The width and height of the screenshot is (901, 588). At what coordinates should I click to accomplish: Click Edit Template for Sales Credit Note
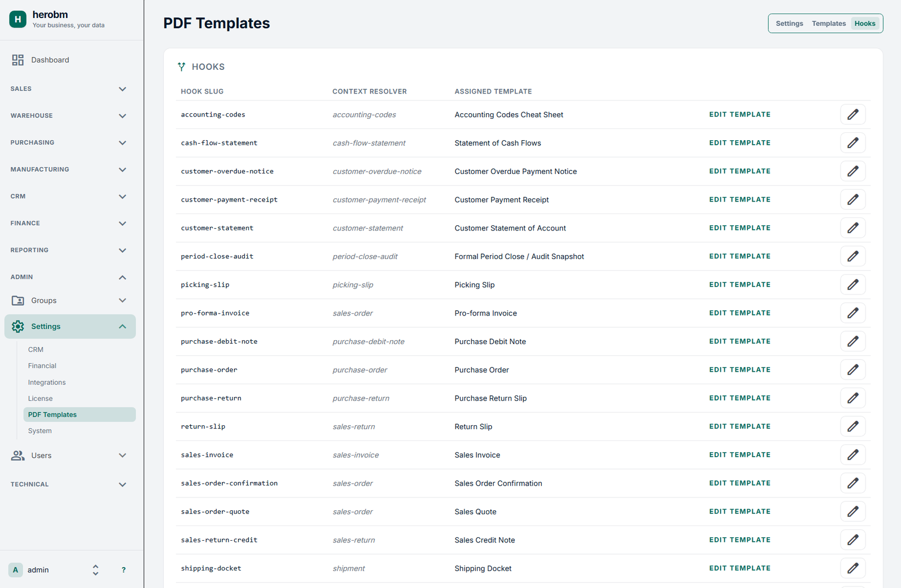740,540
